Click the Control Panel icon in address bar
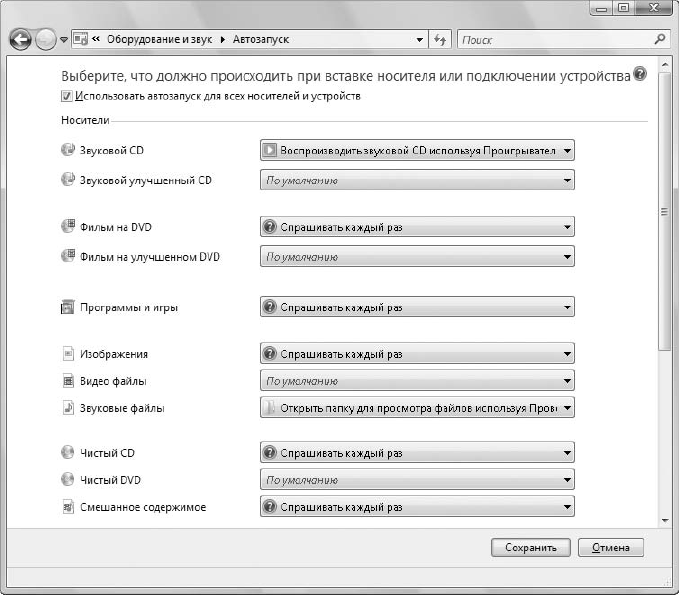The image size is (679, 595). (81, 39)
